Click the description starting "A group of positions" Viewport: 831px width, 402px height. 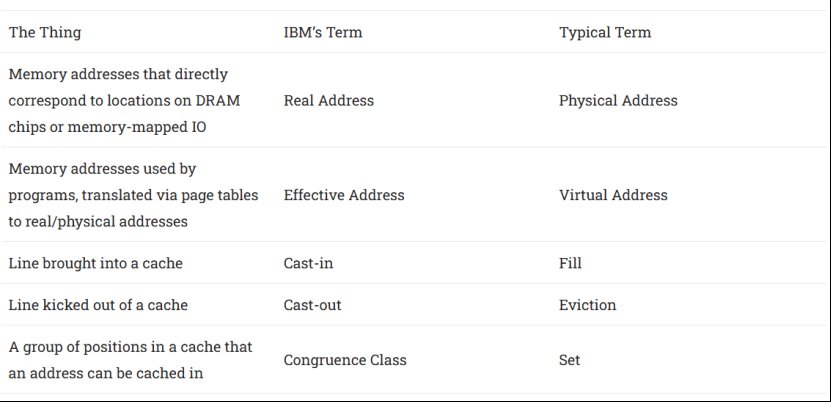tap(130, 359)
